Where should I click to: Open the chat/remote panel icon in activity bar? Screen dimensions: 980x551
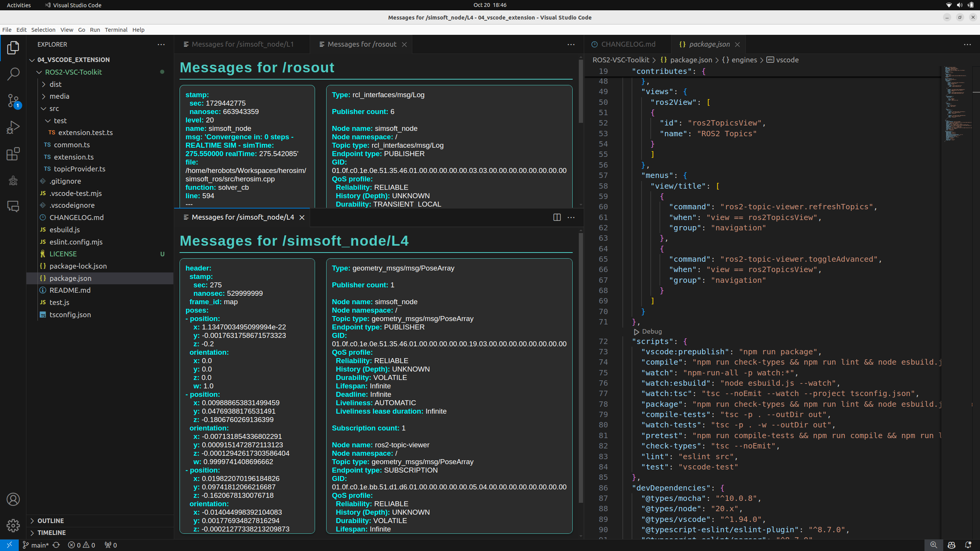13,207
